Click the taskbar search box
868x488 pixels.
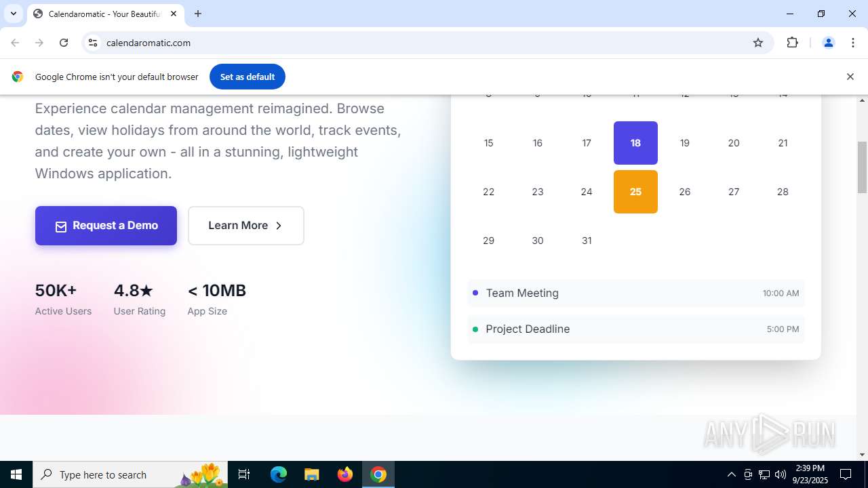click(x=130, y=474)
